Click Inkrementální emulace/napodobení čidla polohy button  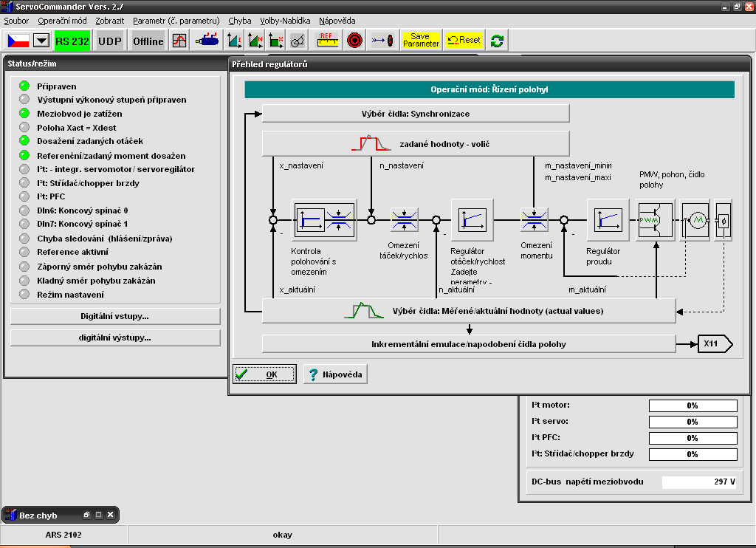(x=469, y=344)
